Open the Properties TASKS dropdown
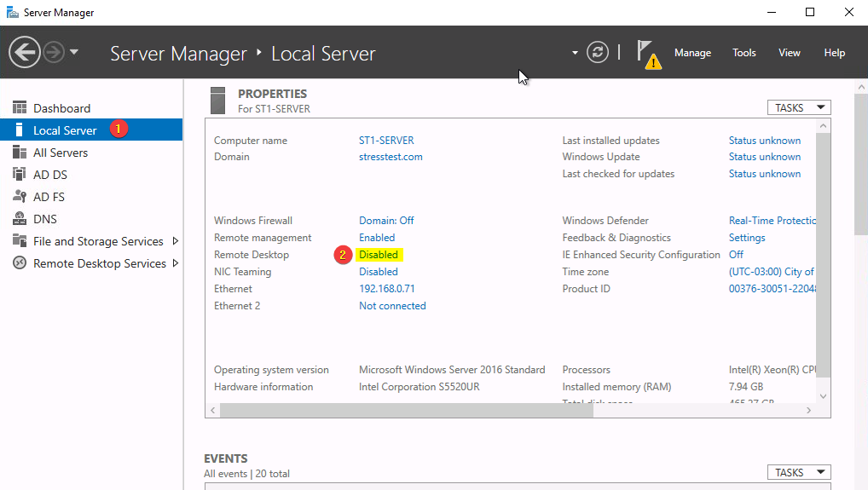This screenshot has height=490, width=868. [x=799, y=107]
